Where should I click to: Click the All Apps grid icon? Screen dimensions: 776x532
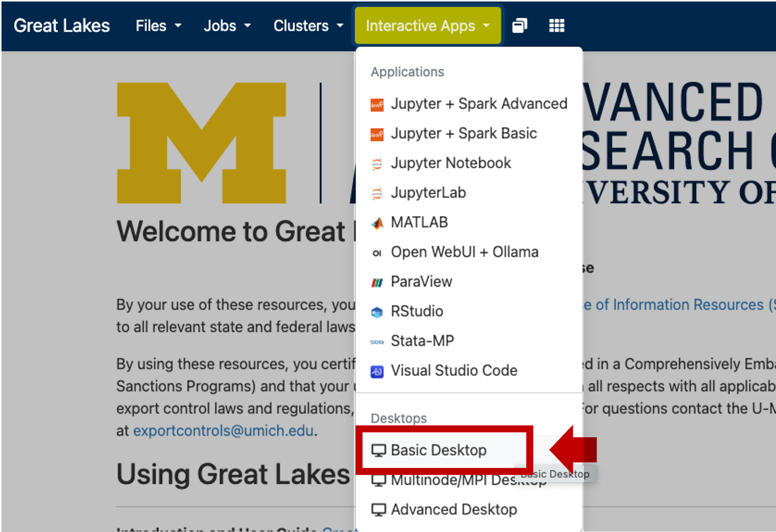(556, 26)
